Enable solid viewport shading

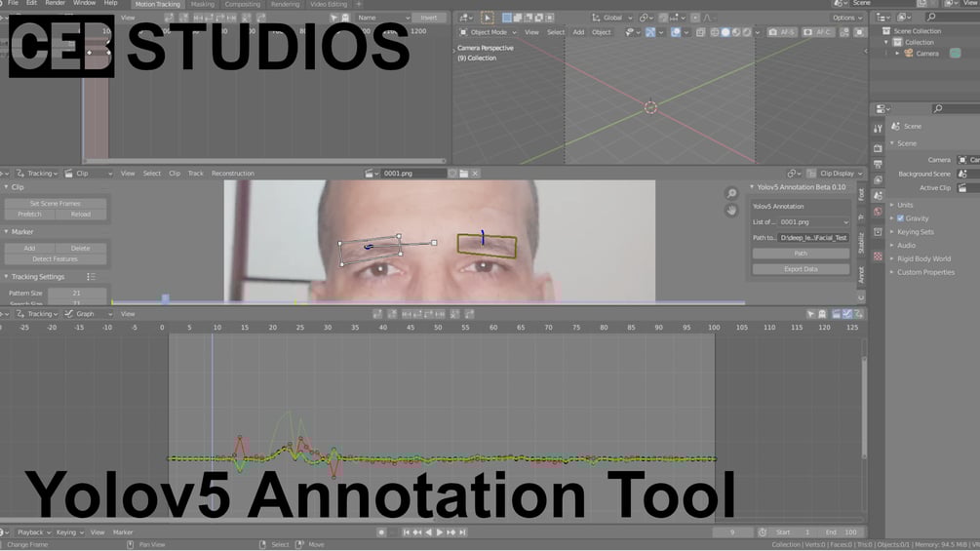click(x=725, y=32)
